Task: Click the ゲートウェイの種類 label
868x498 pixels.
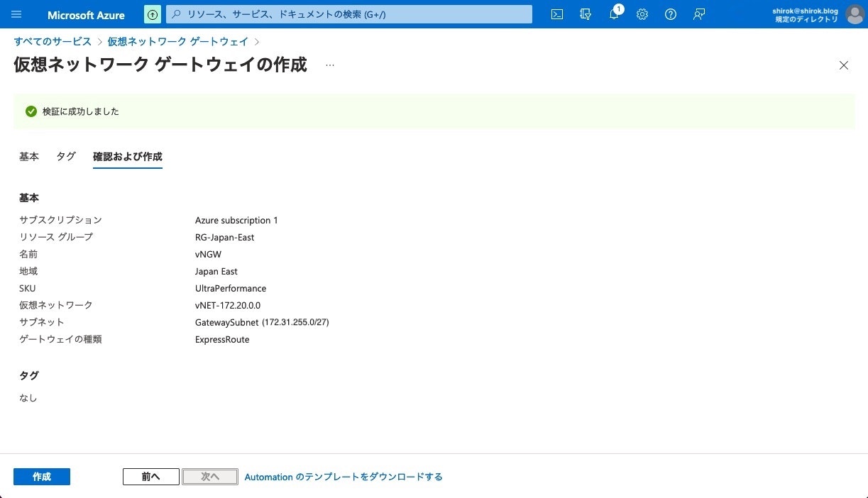Action: tap(60, 339)
